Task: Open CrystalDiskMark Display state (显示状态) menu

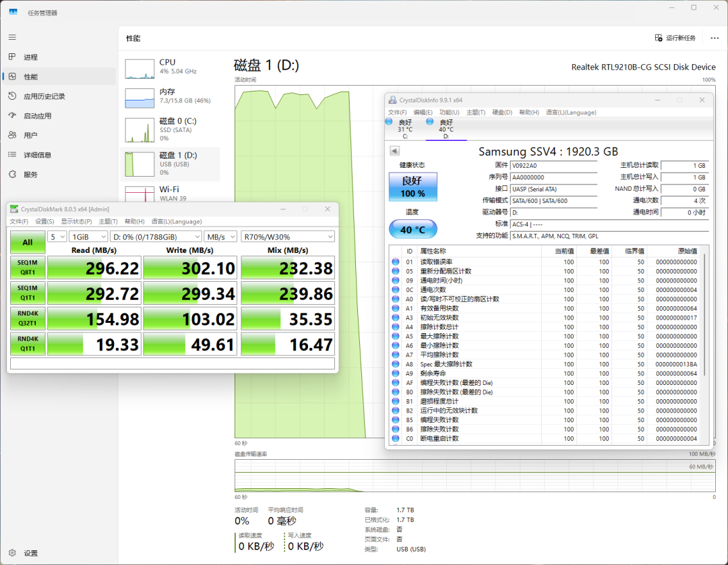Action: (76, 221)
